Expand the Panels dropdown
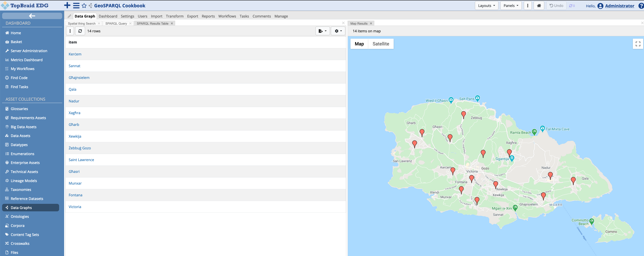The width and height of the screenshot is (644, 256). (511, 6)
